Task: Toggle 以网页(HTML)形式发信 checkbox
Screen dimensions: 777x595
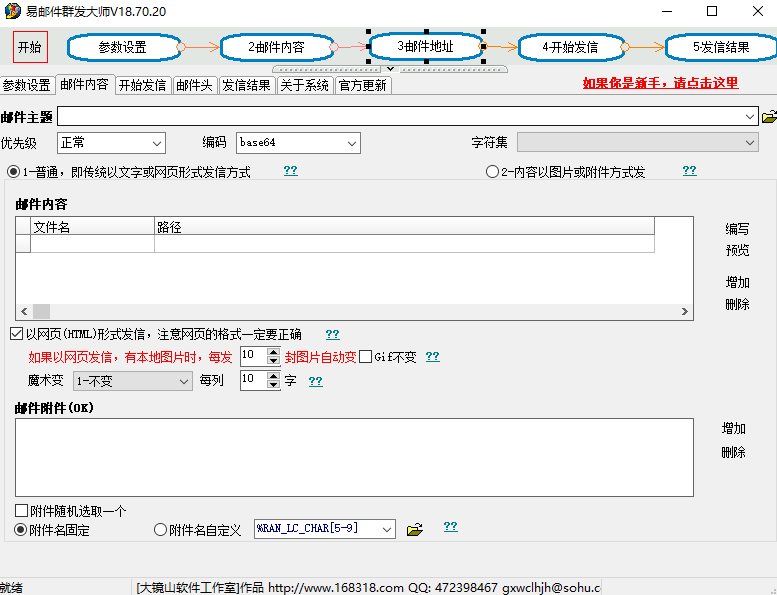Action: [x=16, y=334]
